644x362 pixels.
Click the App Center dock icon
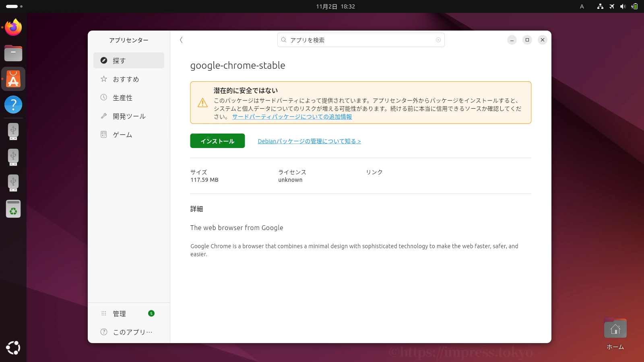coord(13,79)
